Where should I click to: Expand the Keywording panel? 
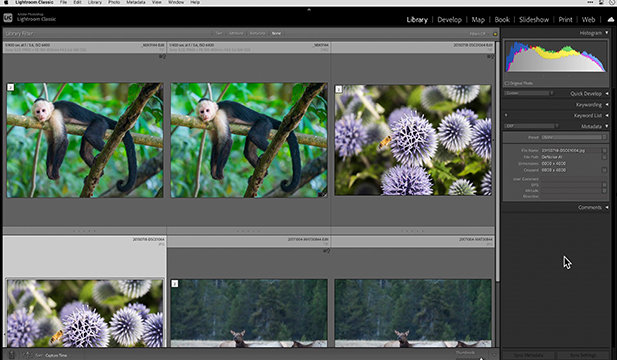point(607,105)
